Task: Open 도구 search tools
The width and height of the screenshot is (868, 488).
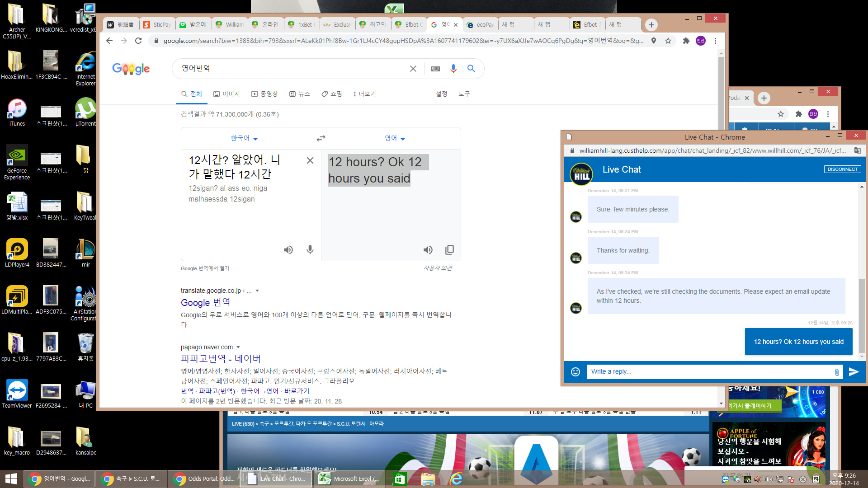Action: pos(464,94)
